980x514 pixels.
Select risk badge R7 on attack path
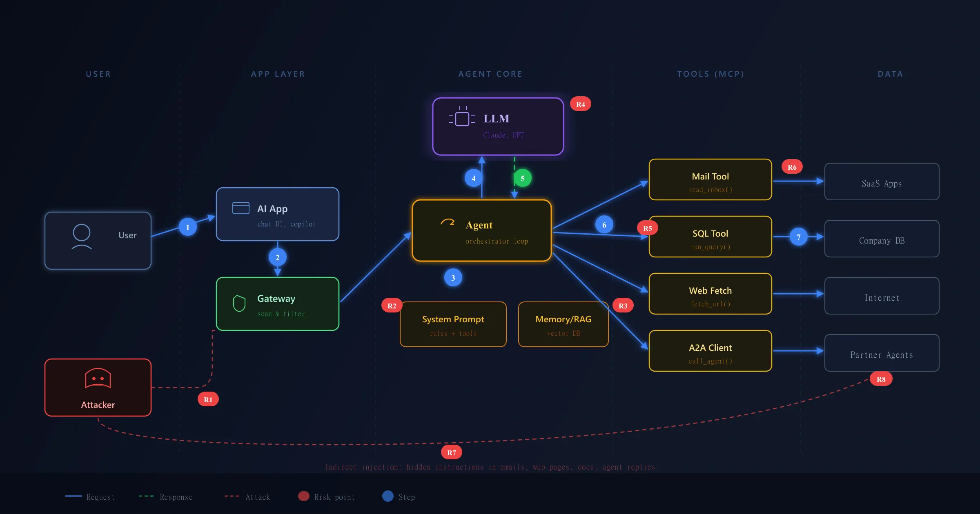(x=452, y=452)
